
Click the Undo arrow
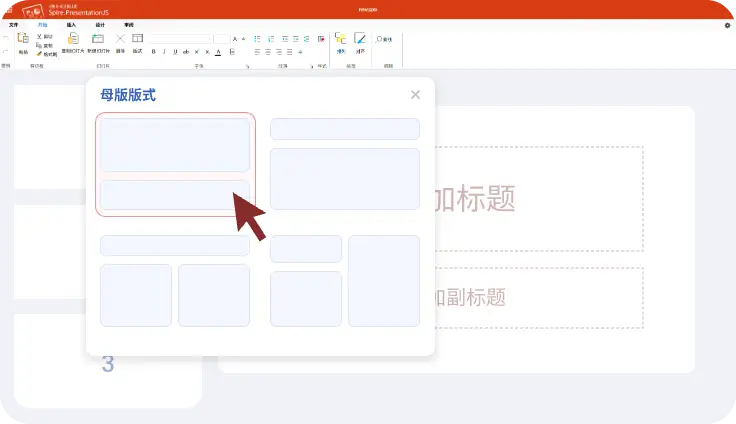6,38
